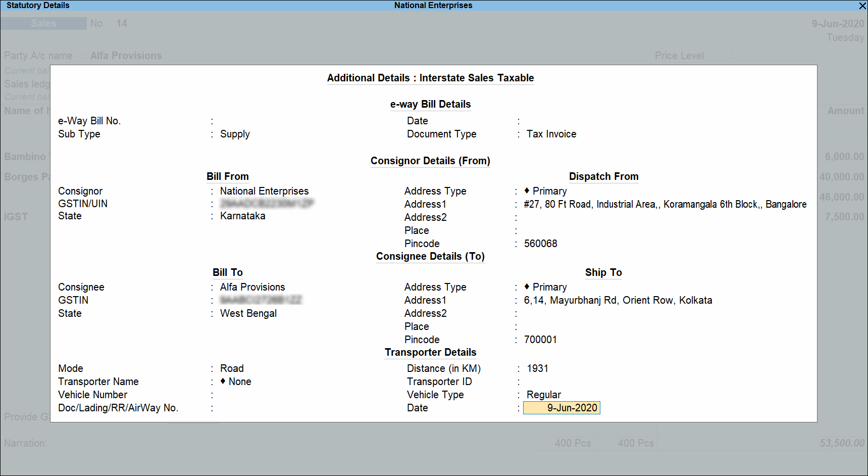Click the Distance in KM field
868x476 pixels.
click(x=537, y=368)
